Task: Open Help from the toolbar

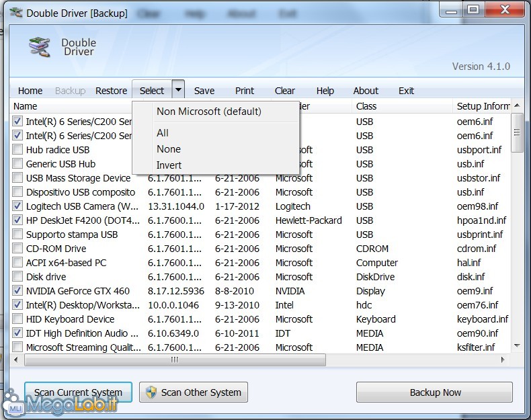Action: [325, 91]
